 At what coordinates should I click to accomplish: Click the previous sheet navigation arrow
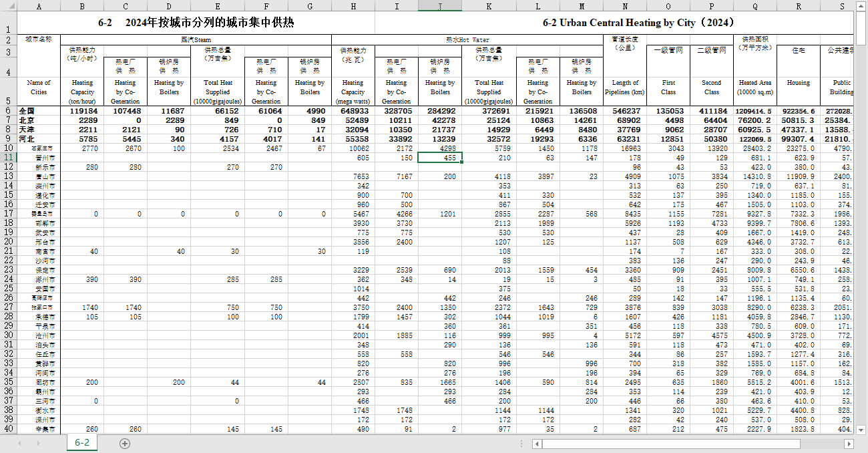tap(19, 443)
